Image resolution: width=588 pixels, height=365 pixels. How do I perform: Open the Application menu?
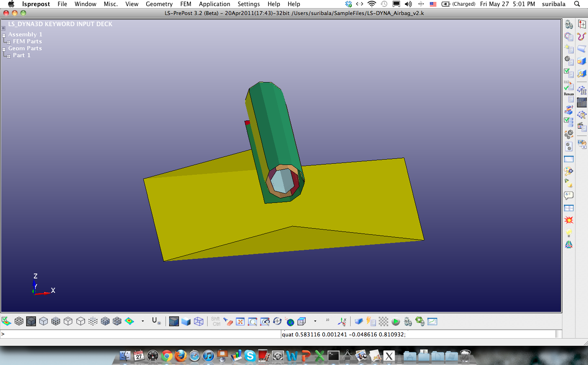[215, 4]
